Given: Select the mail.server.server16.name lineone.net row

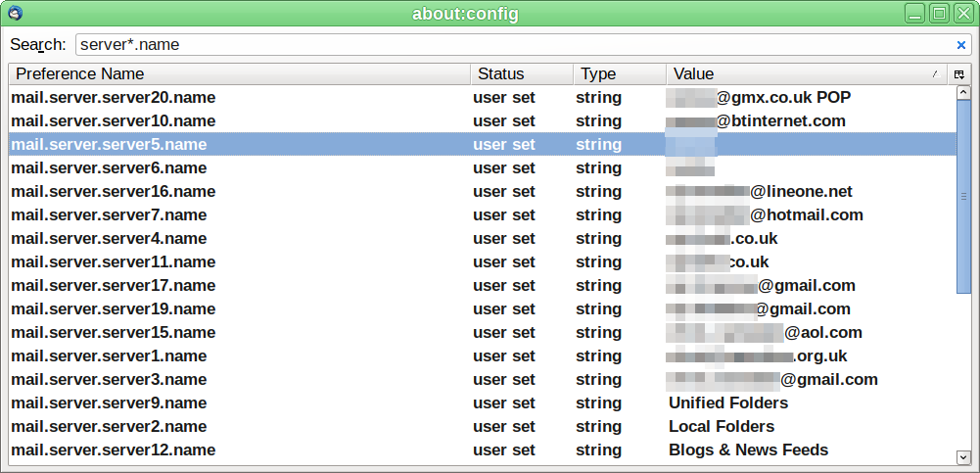Looking at the screenshot, I should coord(114,191).
